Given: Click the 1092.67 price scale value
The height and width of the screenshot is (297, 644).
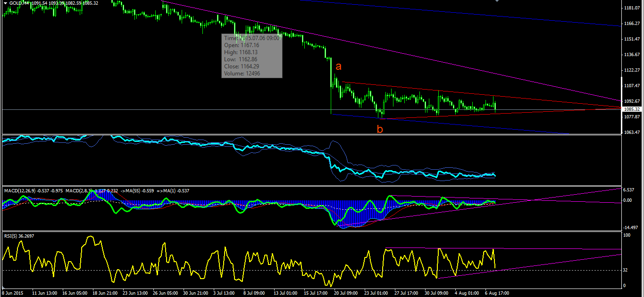Looking at the screenshot, I should tap(631, 101).
